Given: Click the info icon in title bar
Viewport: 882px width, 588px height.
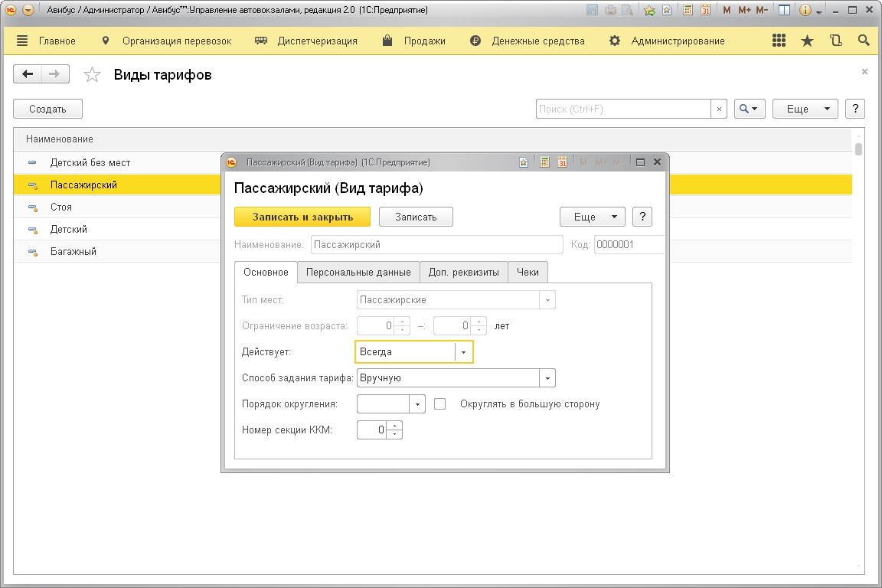Looking at the screenshot, I should 805,11.
